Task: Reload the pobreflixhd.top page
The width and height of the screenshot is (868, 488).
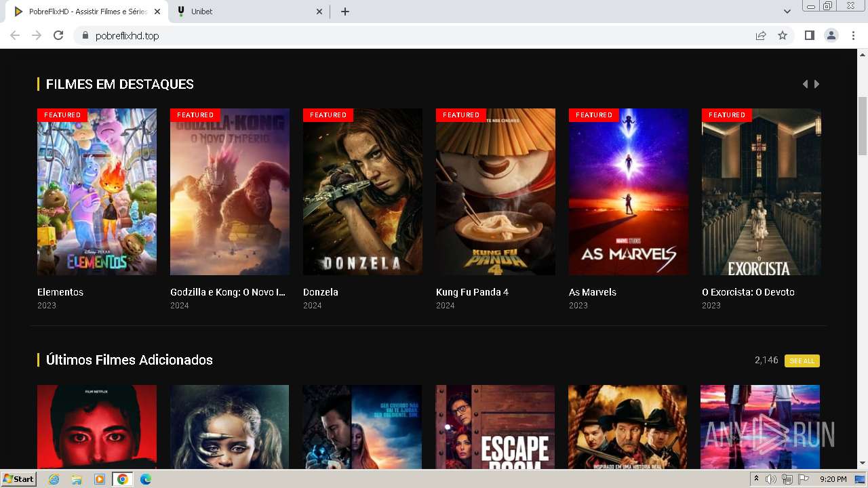Action: click(58, 35)
